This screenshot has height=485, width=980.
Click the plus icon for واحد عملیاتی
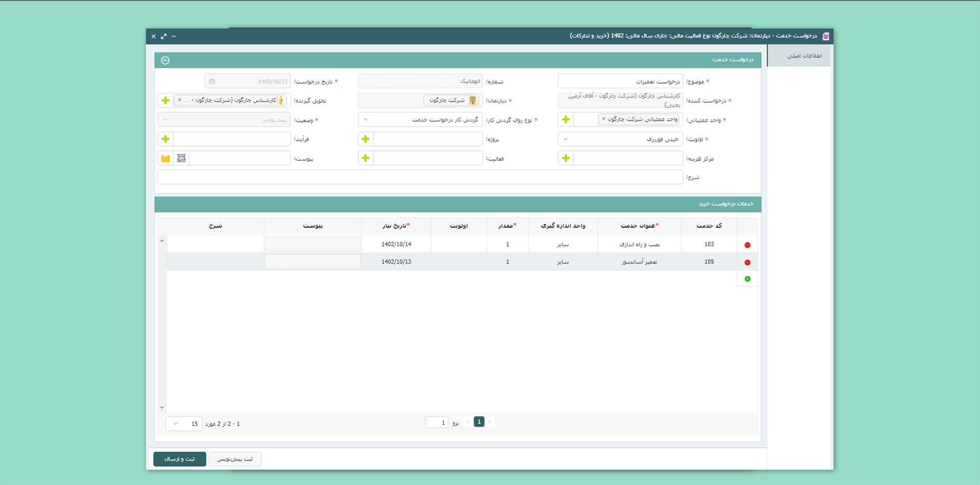(x=566, y=120)
